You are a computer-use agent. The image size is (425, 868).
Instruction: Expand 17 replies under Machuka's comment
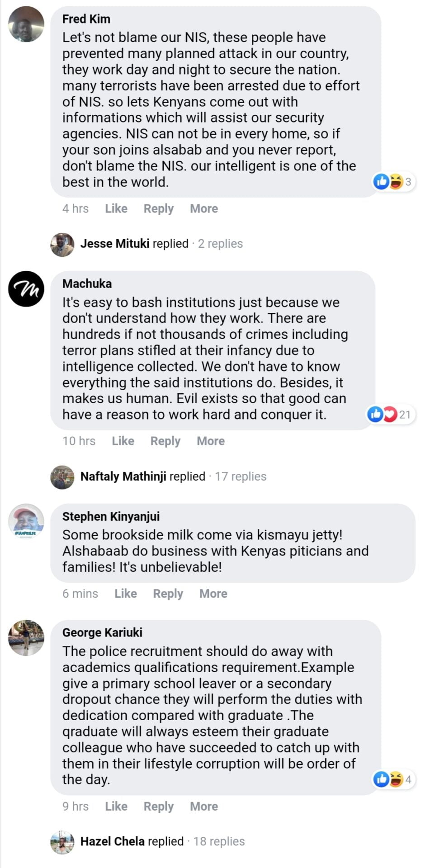(241, 476)
